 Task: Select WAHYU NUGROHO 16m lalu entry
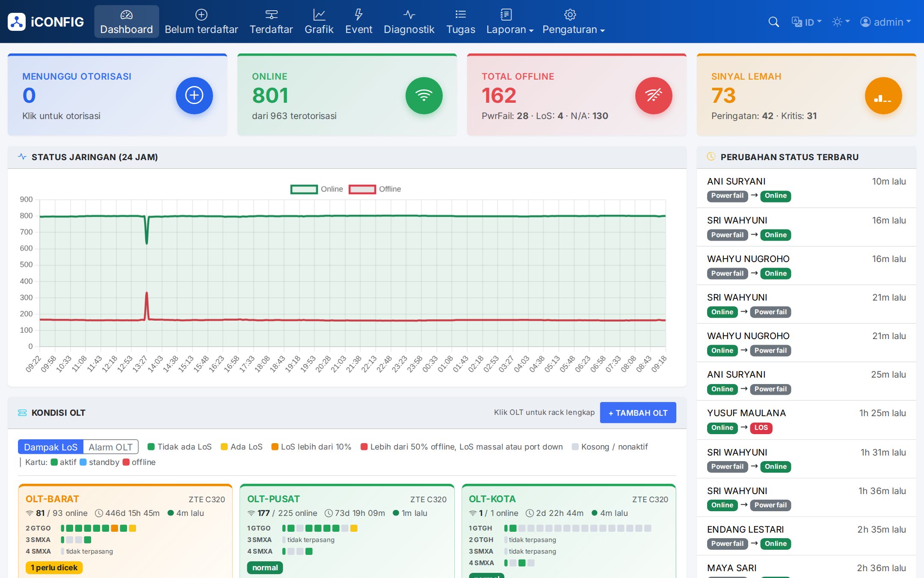coord(806,266)
